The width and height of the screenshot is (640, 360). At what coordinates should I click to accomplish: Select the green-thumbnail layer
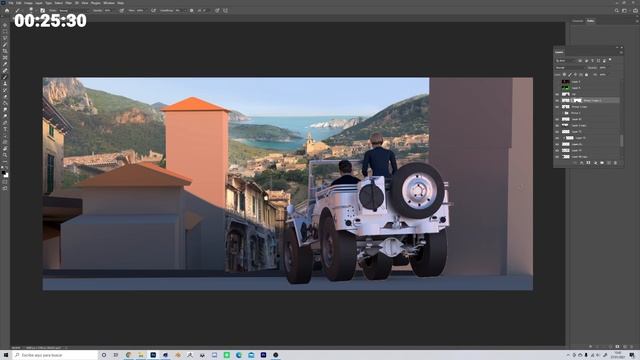[x=588, y=88]
